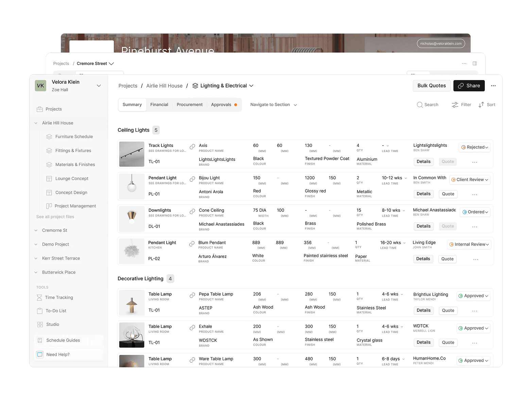
Task: Switch to the Approvals tab
Action: tap(221, 105)
